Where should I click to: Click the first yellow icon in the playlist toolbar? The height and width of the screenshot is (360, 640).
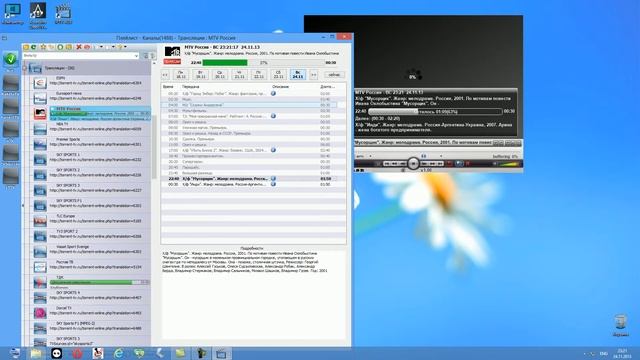[26, 47]
